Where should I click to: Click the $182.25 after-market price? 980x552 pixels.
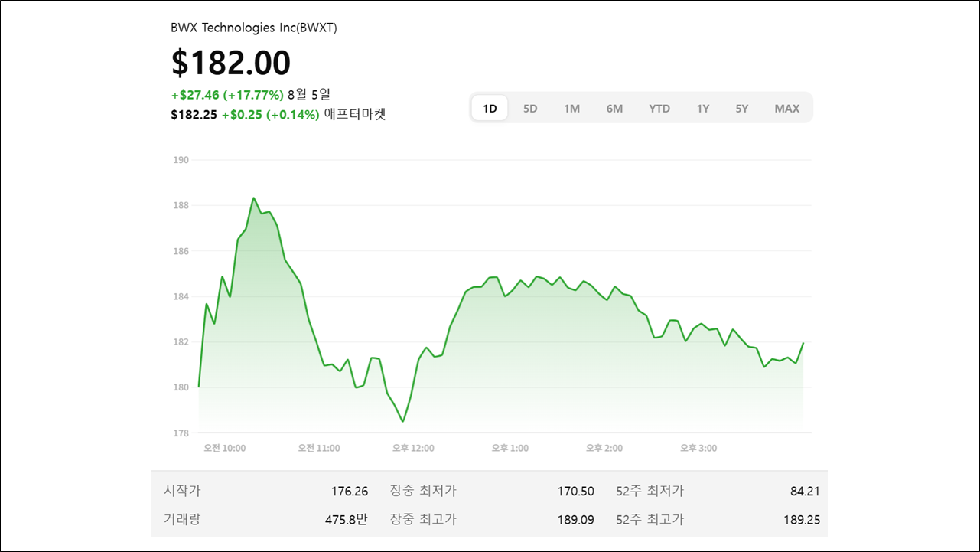[194, 116]
